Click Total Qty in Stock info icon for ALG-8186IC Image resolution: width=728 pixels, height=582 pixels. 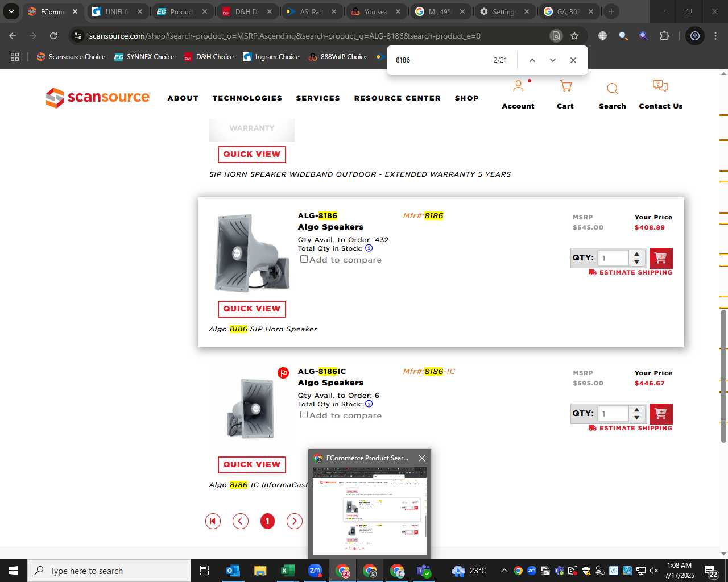pos(369,404)
